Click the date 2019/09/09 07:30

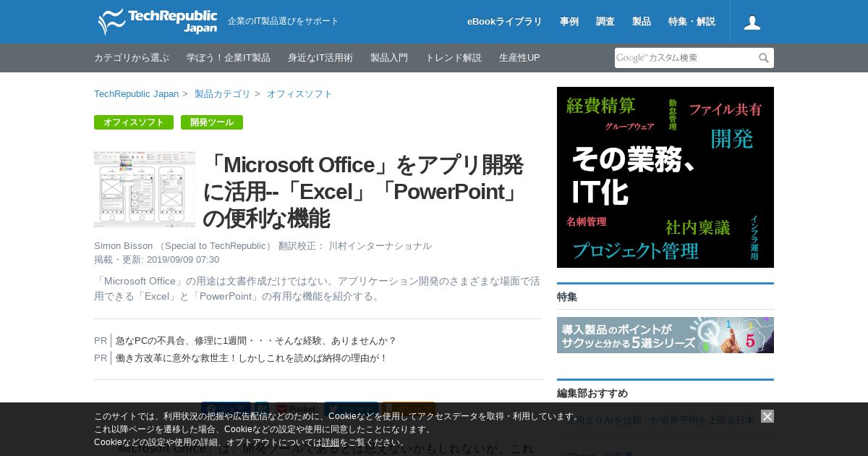pyautogui.click(x=183, y=260)
